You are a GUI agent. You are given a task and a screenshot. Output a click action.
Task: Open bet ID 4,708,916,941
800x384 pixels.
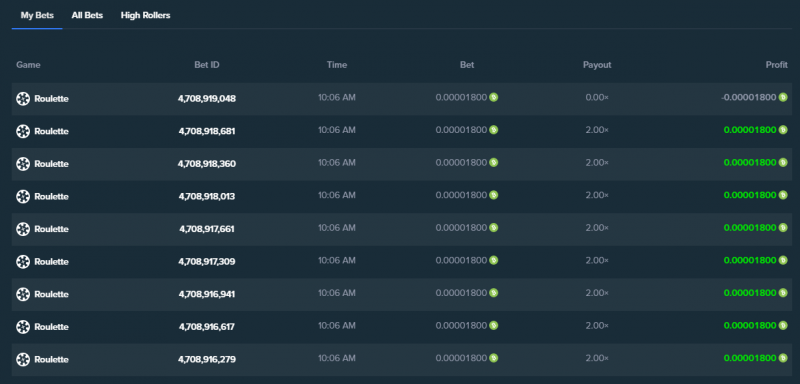click(x=207, y=294)
